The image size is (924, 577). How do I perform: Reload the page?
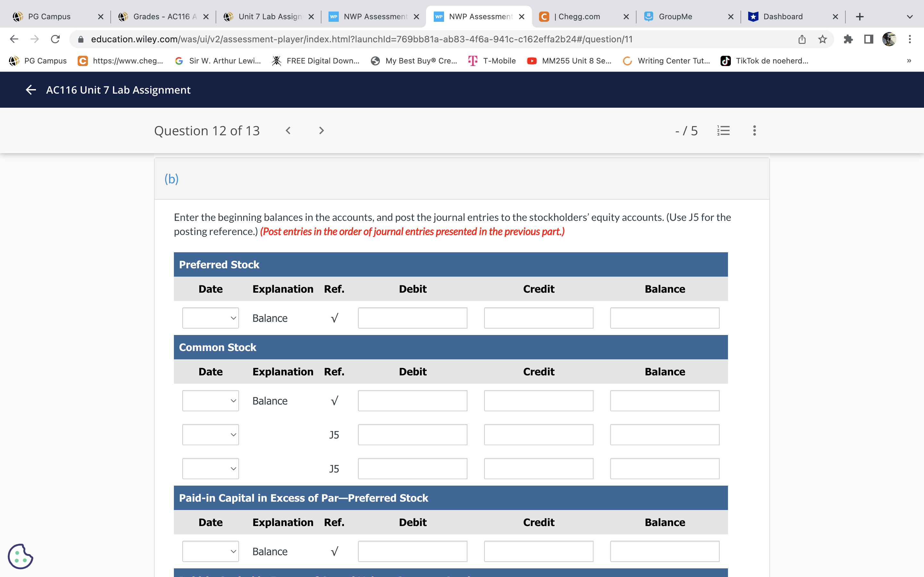pos(56,39)
